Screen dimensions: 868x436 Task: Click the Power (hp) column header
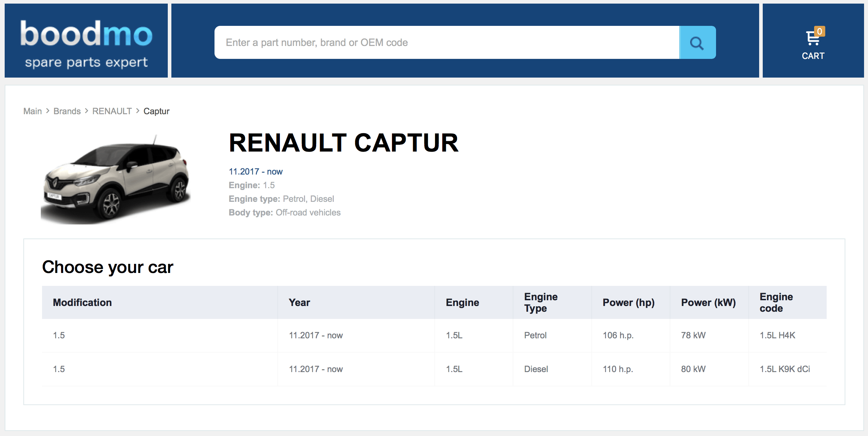(x=628, y=303)
